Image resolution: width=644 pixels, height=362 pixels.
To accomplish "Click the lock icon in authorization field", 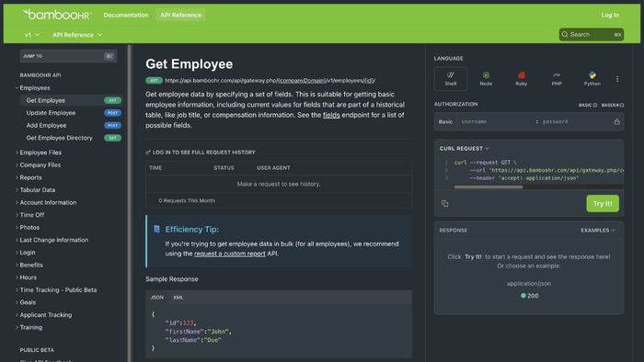I will 616,122.
